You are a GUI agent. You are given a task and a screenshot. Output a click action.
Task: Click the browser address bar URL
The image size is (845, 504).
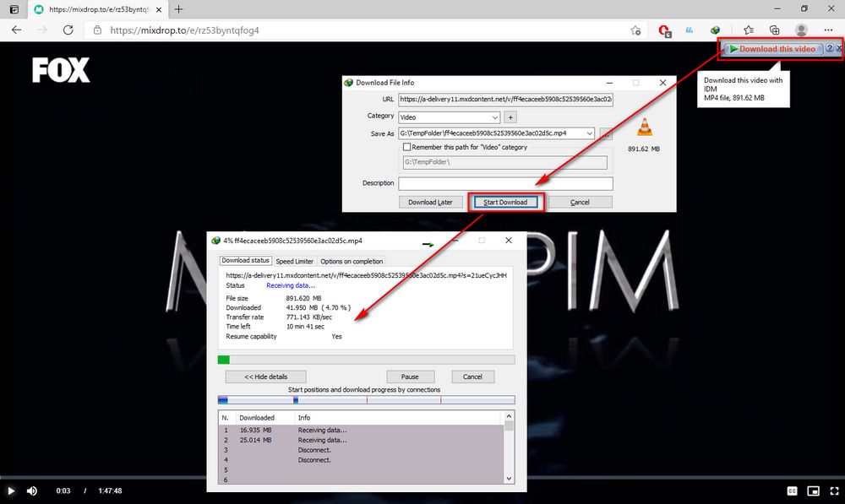[184, 30]
